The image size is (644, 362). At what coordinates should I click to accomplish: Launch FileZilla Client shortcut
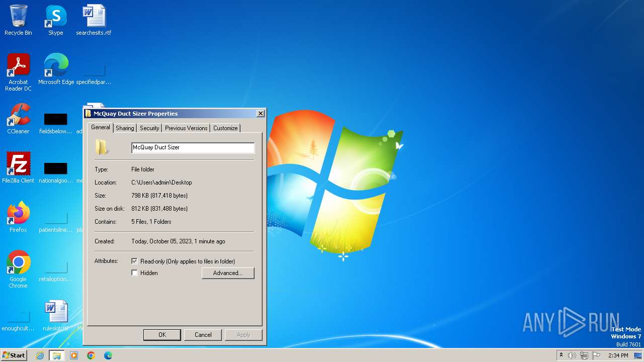pyautogui.click(x=18, y=167)
